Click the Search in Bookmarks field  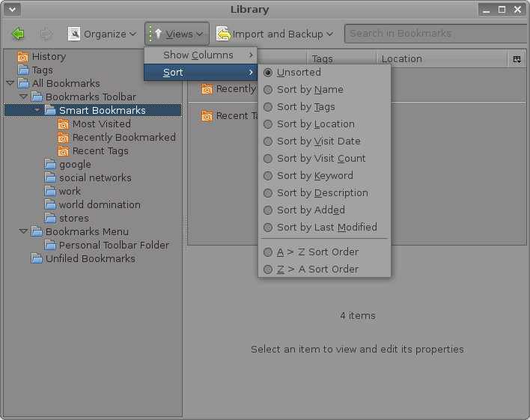[437, 34]
